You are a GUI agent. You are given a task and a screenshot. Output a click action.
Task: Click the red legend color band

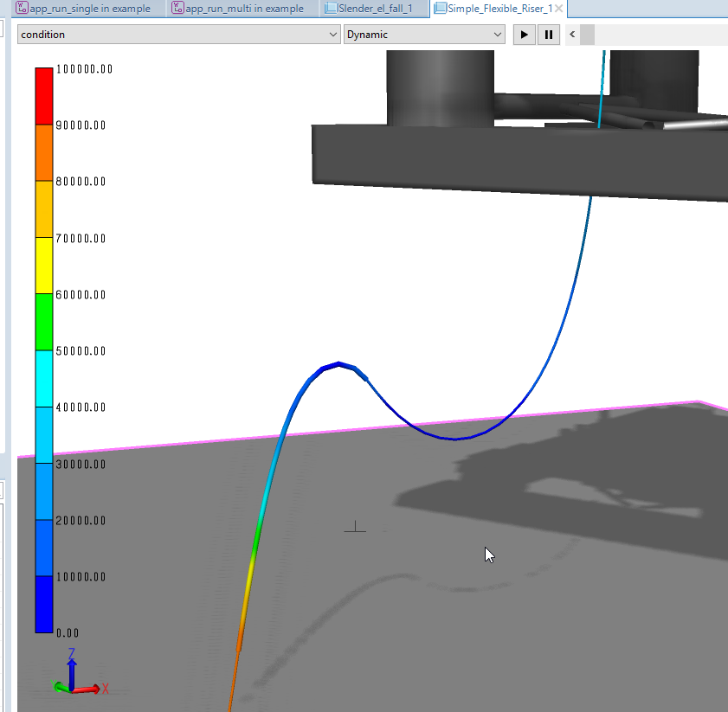[44, 96]
